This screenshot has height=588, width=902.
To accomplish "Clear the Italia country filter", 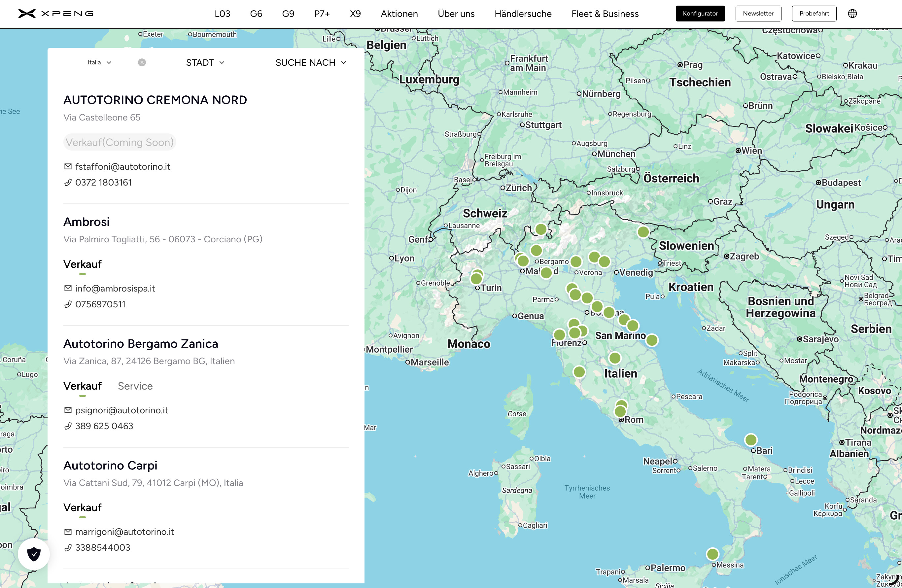I will coord(142,62).
